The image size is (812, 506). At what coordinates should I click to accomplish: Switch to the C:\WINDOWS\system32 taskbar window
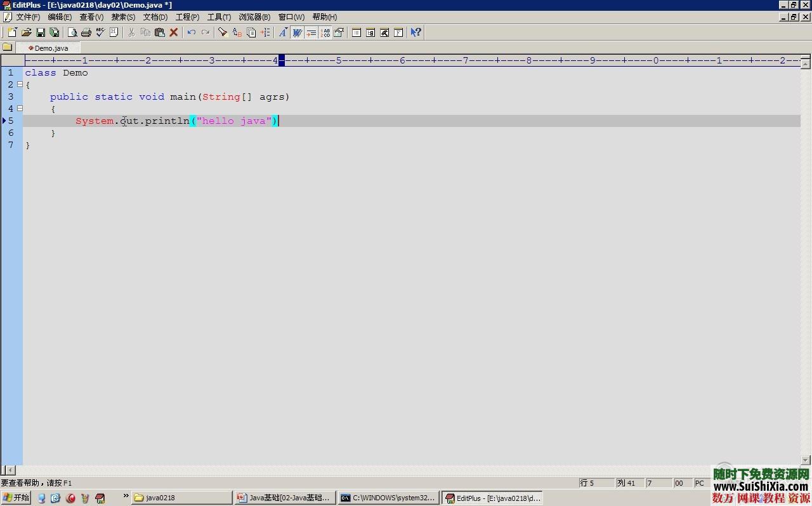pos(388,498)
